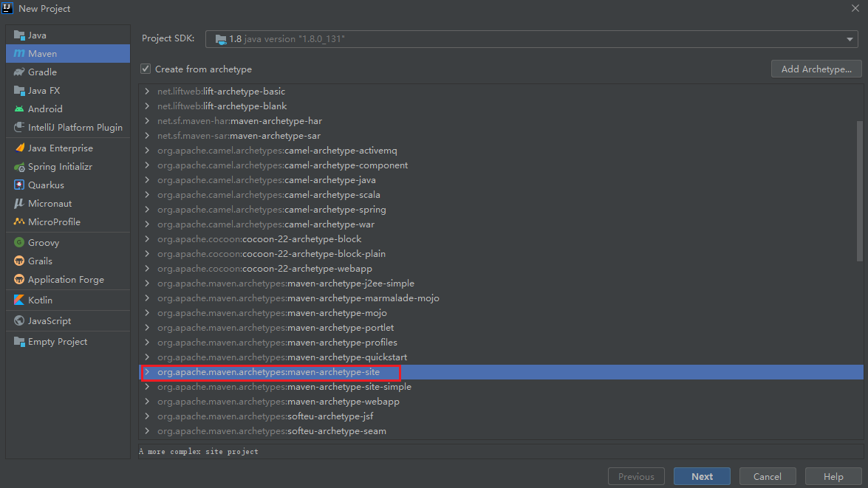Click the Application Forge icon

point(19,279)
